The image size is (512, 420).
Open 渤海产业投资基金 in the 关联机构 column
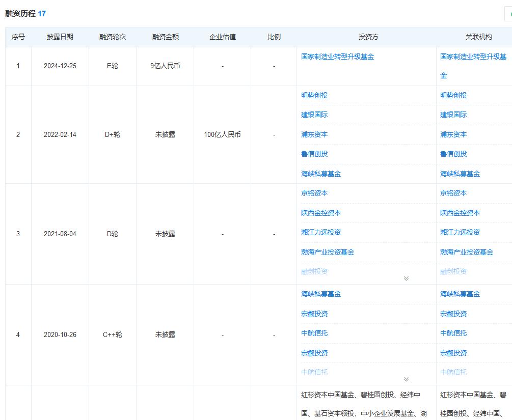coord(466,252)
